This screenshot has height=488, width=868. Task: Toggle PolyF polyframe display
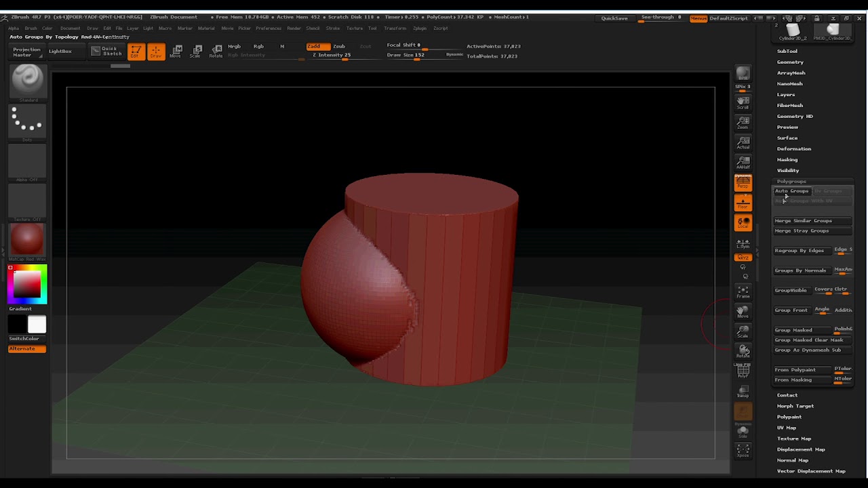pyautogui.click(x=743, y=371)
